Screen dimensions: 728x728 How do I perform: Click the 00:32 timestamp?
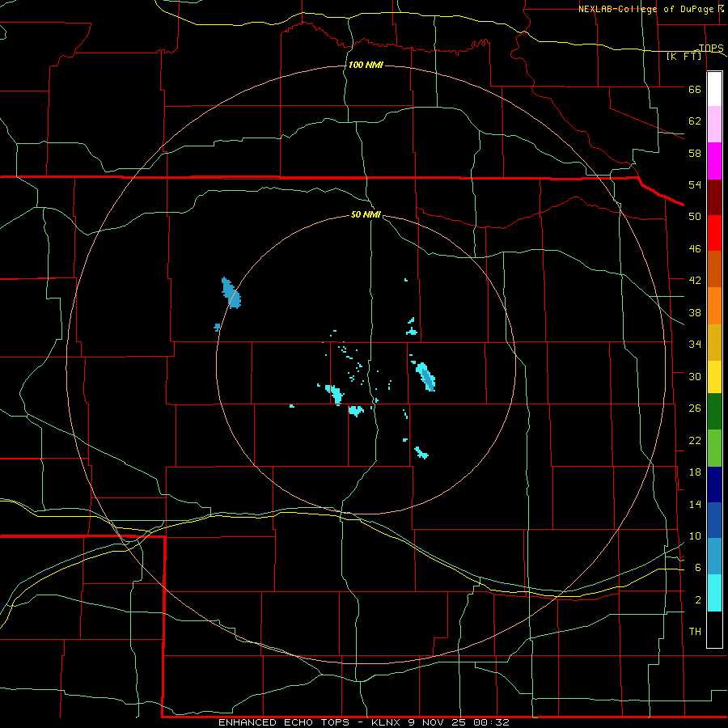tap(492, 722)
